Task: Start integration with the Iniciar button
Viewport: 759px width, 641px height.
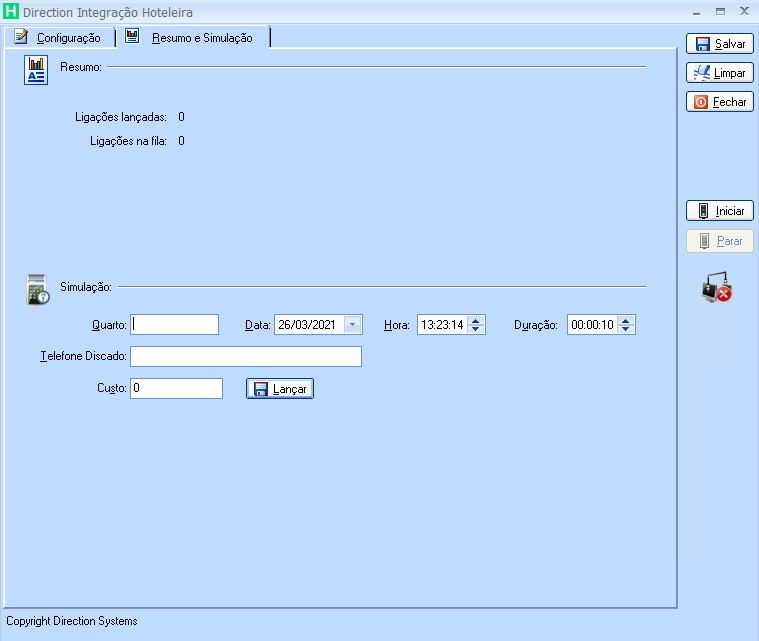Action: (720, 211)
